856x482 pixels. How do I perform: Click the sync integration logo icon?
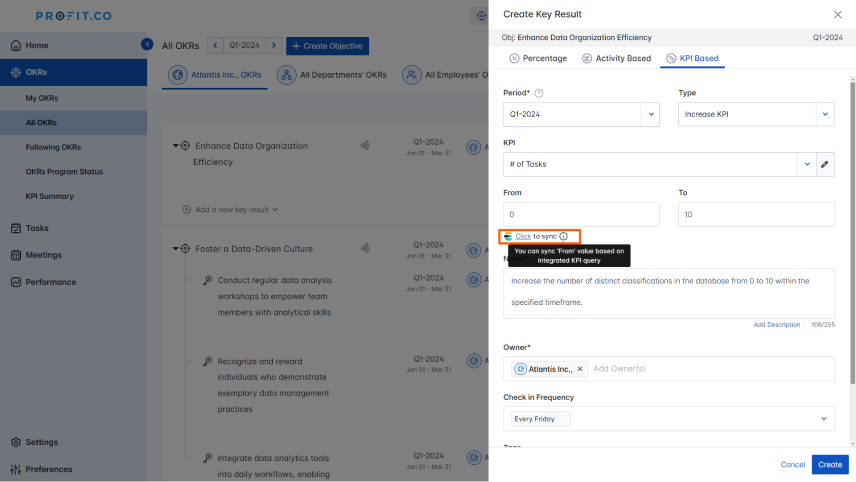508,236
